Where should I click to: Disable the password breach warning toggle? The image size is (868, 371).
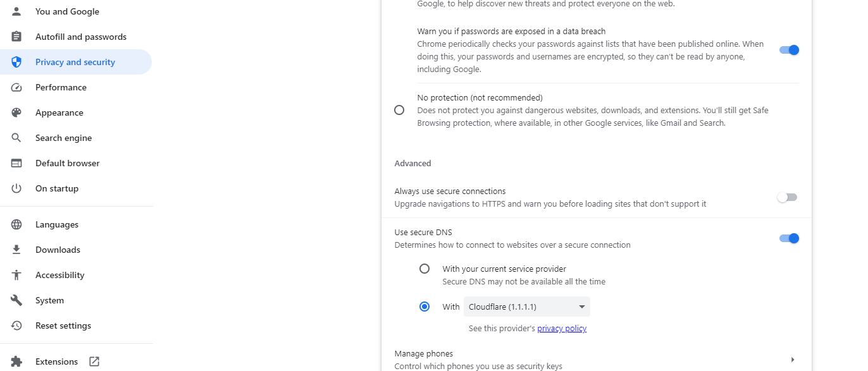pos(789,49)
